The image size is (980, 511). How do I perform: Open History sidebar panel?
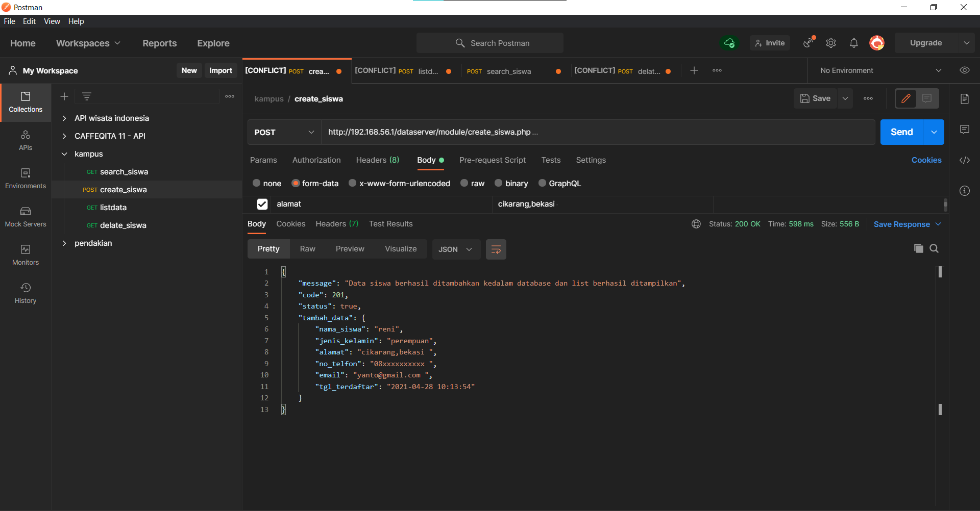[x=26, y=294]
